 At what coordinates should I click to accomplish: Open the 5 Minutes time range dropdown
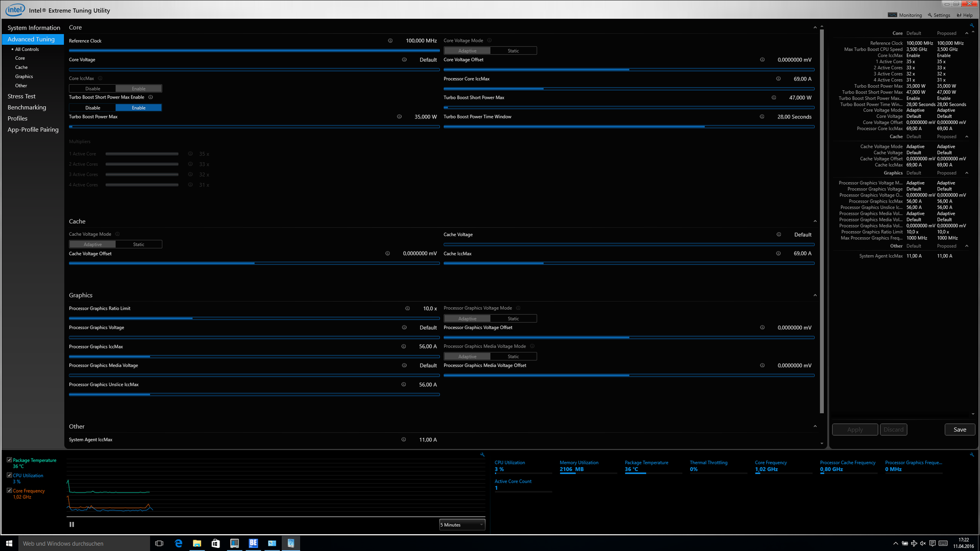coord(462,524)
